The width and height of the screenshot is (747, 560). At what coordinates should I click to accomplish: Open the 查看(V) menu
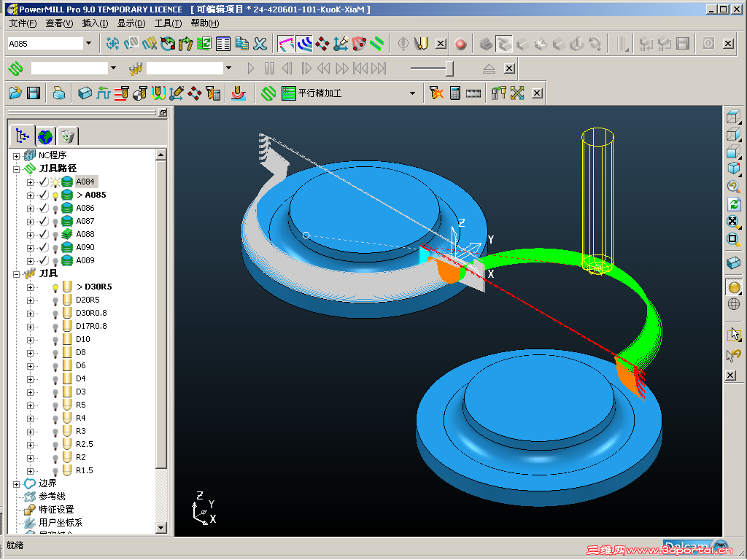pyautogui.click(x=59, y=23)
